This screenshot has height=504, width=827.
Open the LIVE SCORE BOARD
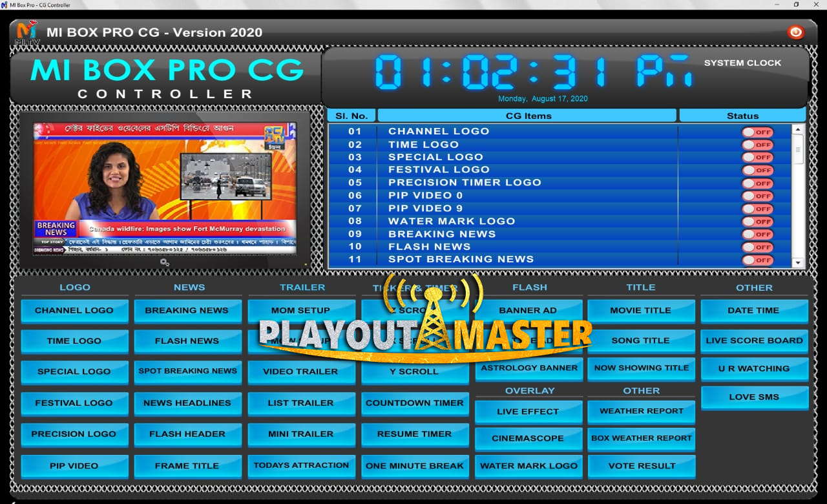[754, 341]
